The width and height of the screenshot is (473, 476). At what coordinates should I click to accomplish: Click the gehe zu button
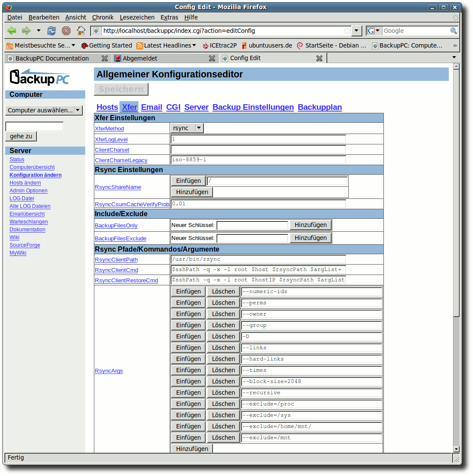[x=21, y=136]
